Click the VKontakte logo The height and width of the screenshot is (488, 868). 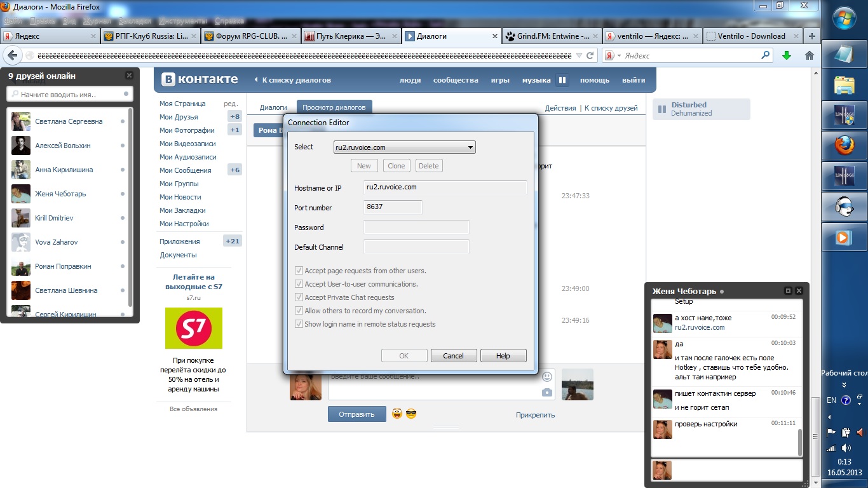tap(200, 79)
